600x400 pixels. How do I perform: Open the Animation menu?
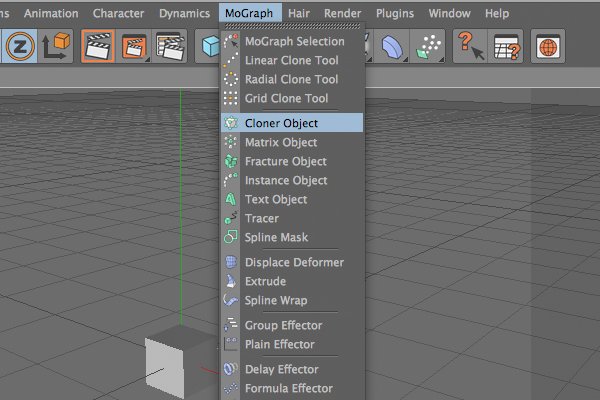51,13
